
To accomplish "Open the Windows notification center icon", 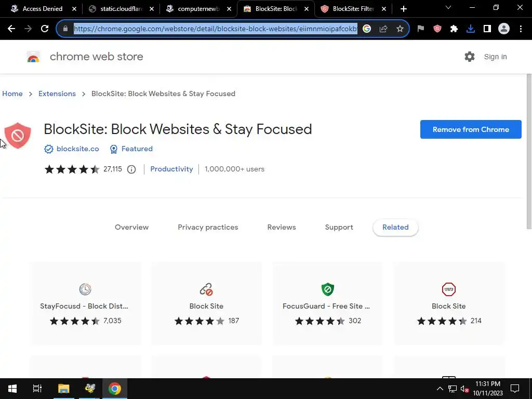I will [x=515, y=389].
